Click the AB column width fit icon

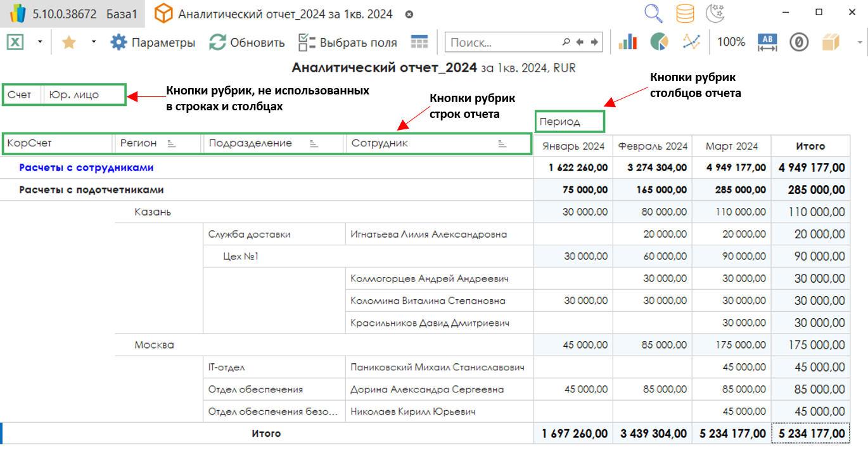click(x=767, y=42)
